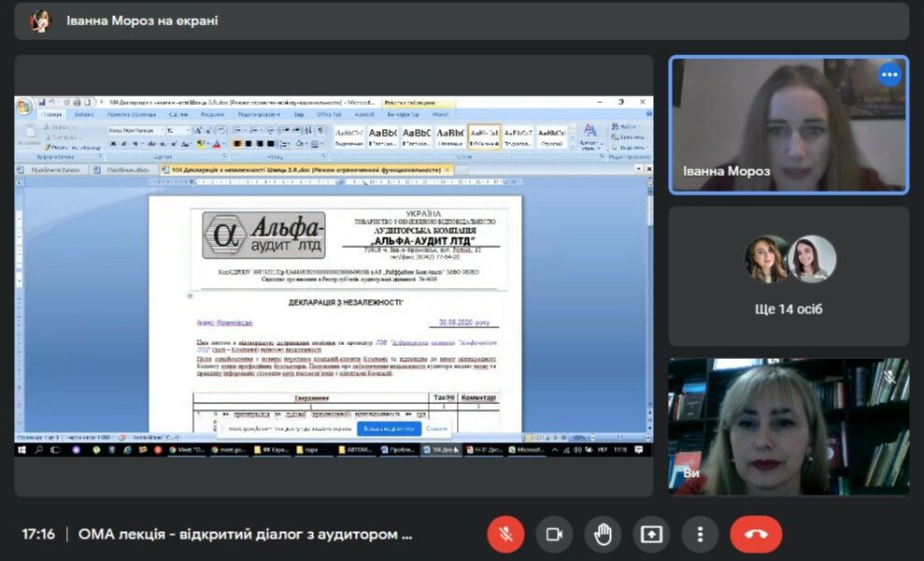The height and width of the screenshot is (561, 924).
Task: Select Іванна Мороз video tile
Action: point(789,125)
